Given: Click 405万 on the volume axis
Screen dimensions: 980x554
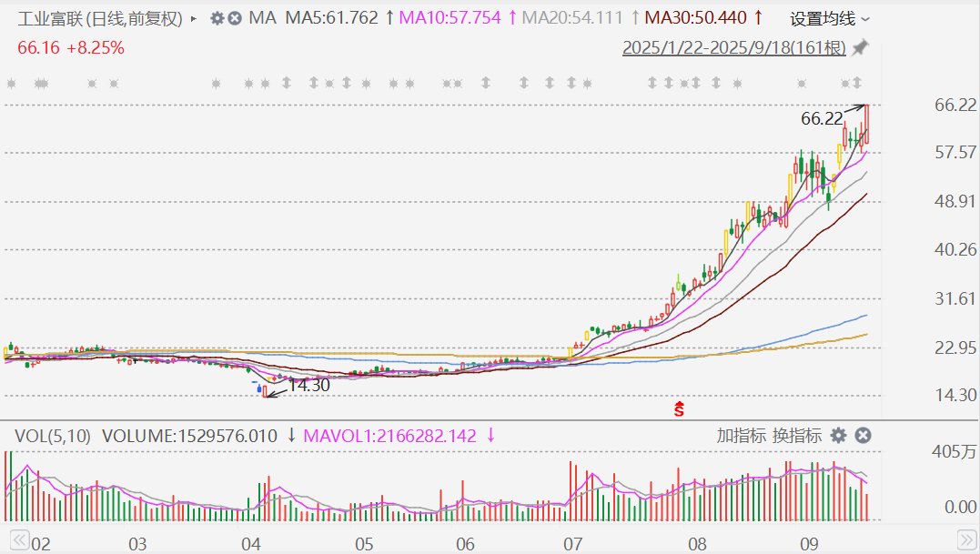Looking at the screenshot, I should click(x=954, y=451).
